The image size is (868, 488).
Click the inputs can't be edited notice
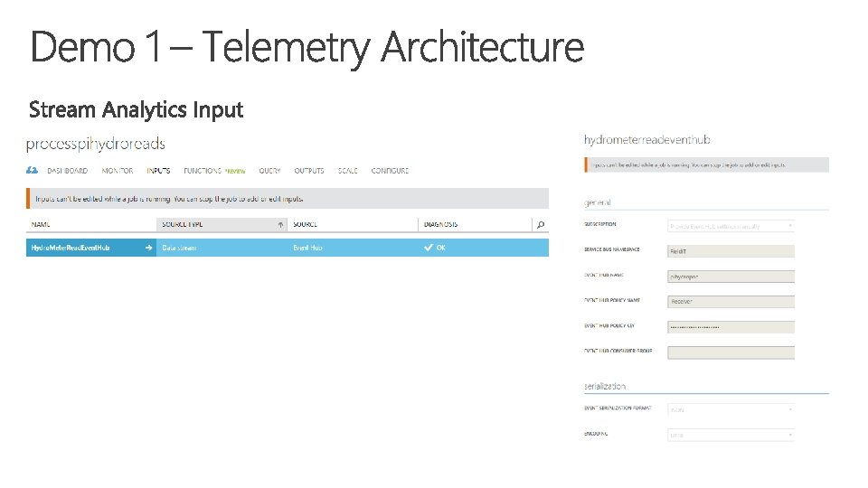pyautogui.click(x=288, y=199)
